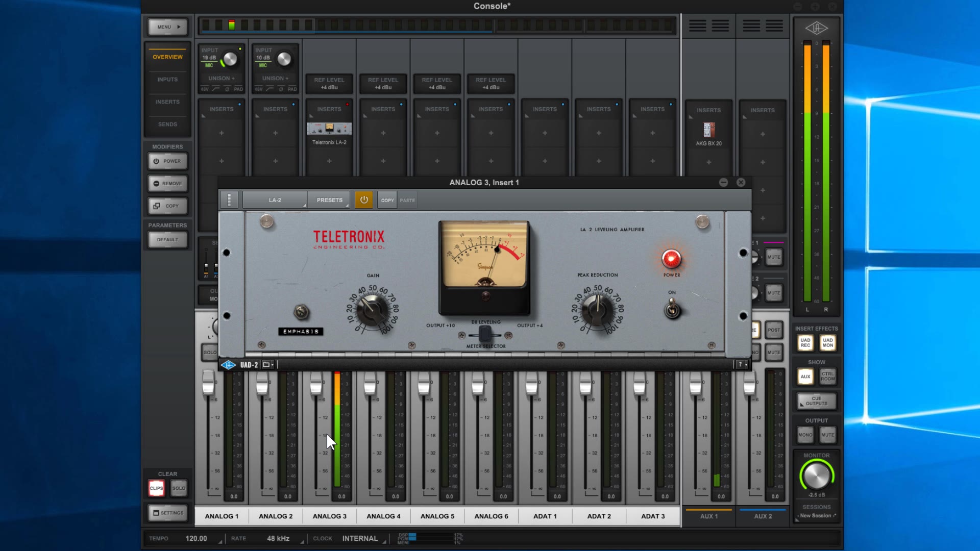Toggle UAD REC insert effects

click(805, 343)
